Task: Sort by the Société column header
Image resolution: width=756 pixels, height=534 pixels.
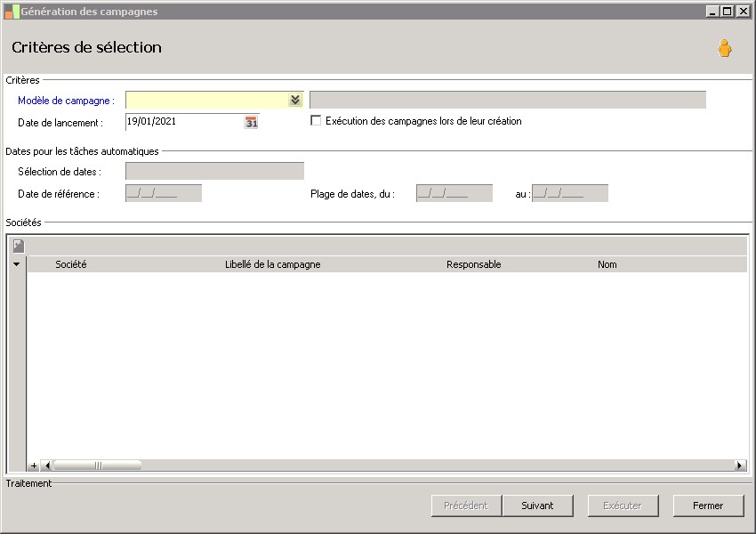Action: tap(71, 264)
